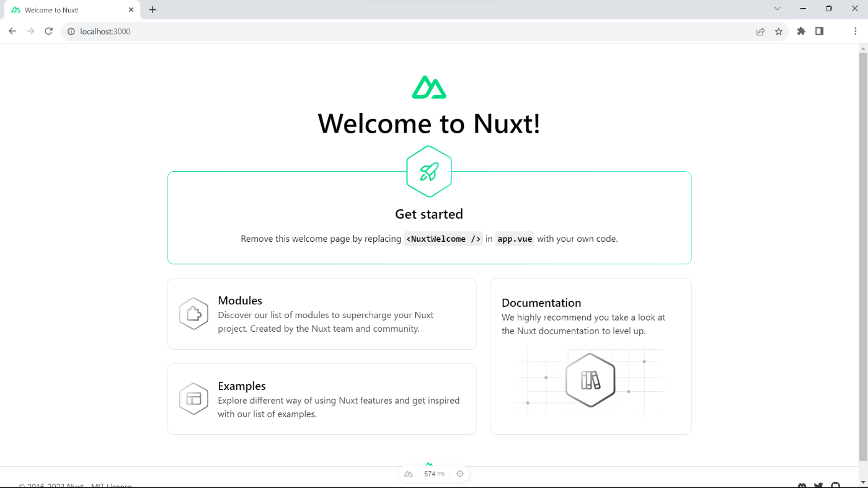Click the <NuxtWelcome /> code snippet
Screen dimensions: 868x488
443,239
